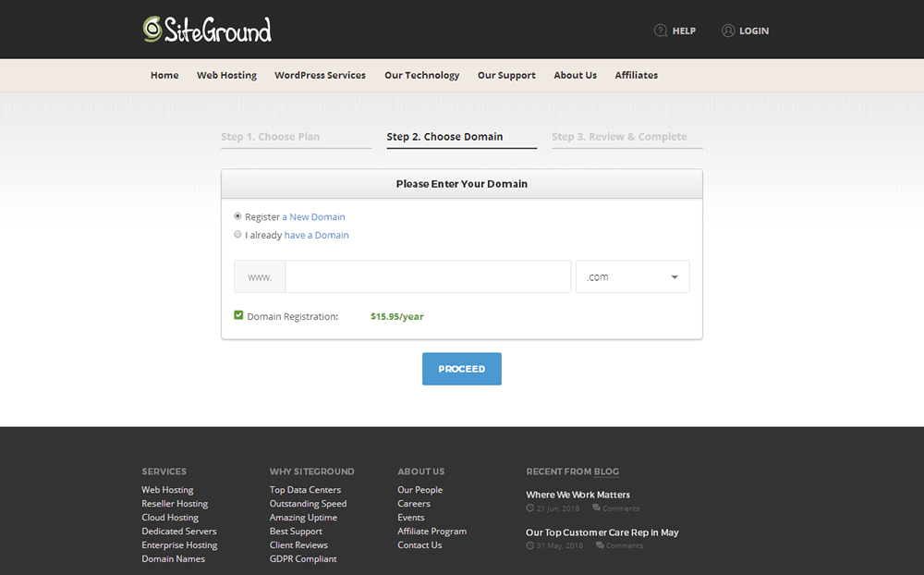Open GDPR Compliant footer link

[x=303, y=559]
